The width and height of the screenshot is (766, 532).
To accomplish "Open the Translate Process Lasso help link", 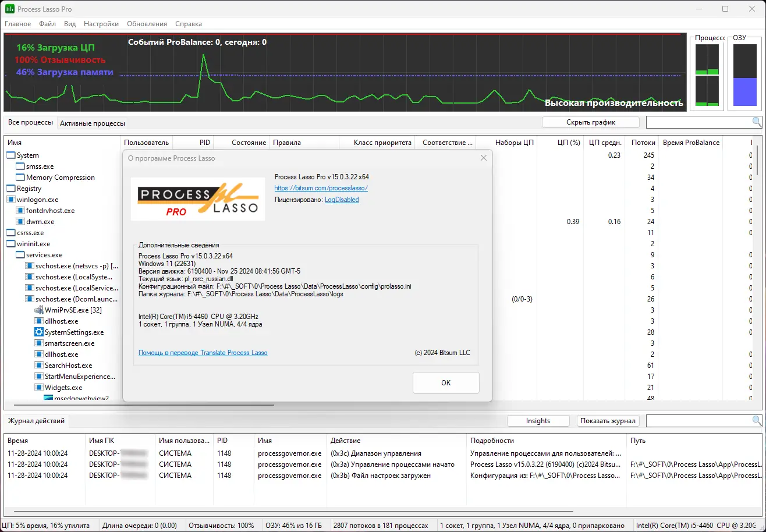I will click(203, 353).
